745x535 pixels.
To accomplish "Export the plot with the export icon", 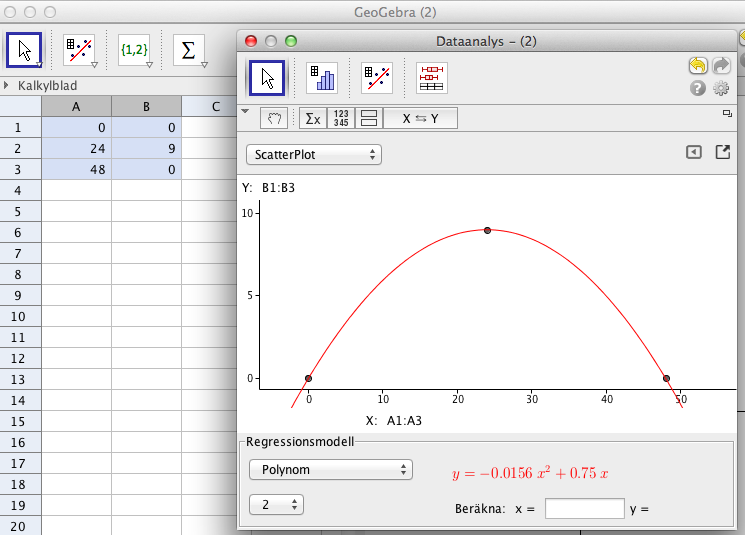I will tap(723, 152).
